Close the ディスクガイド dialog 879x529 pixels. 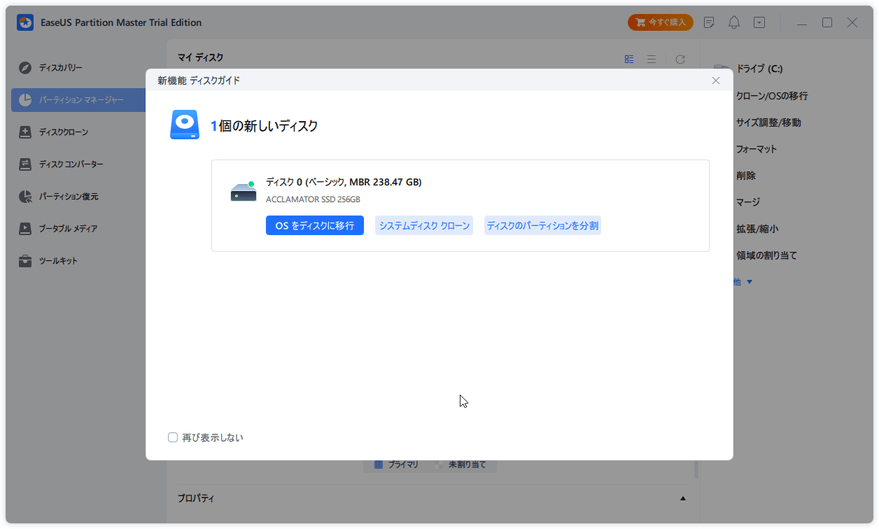(716, 81)
